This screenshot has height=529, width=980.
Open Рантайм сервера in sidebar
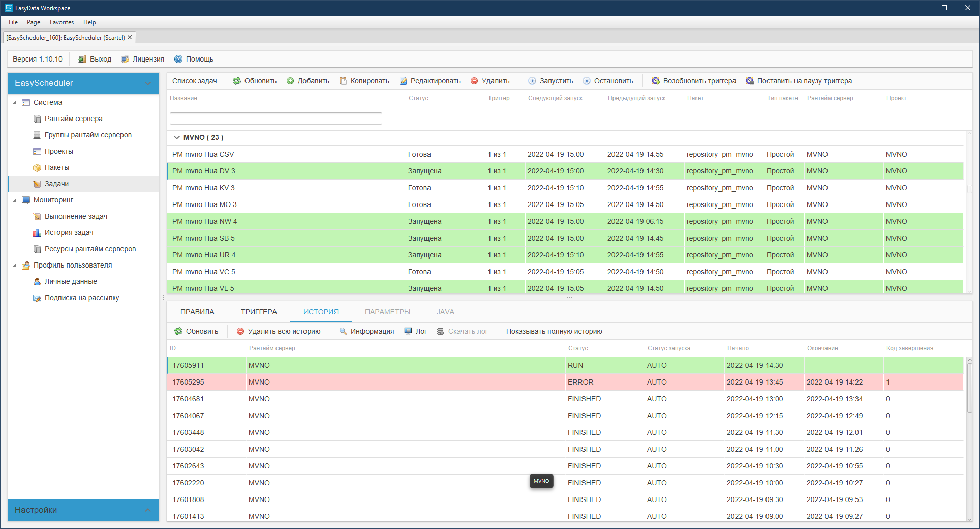tap(73, 119)
